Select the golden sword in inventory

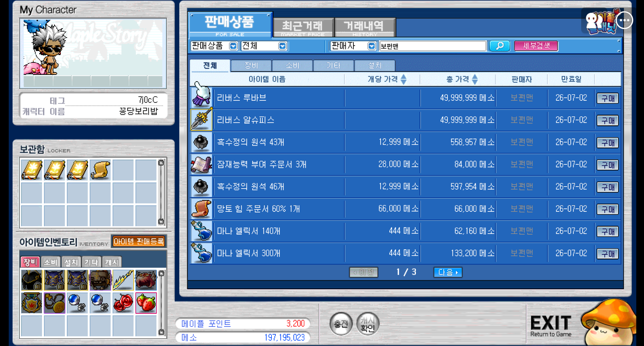[x=123, y=280]
